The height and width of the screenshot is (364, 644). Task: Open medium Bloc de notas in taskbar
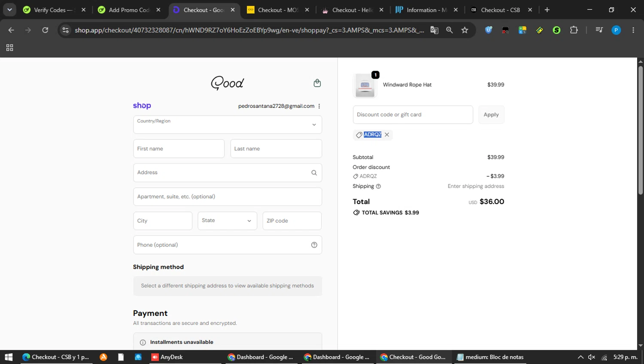tap(490, 357)
